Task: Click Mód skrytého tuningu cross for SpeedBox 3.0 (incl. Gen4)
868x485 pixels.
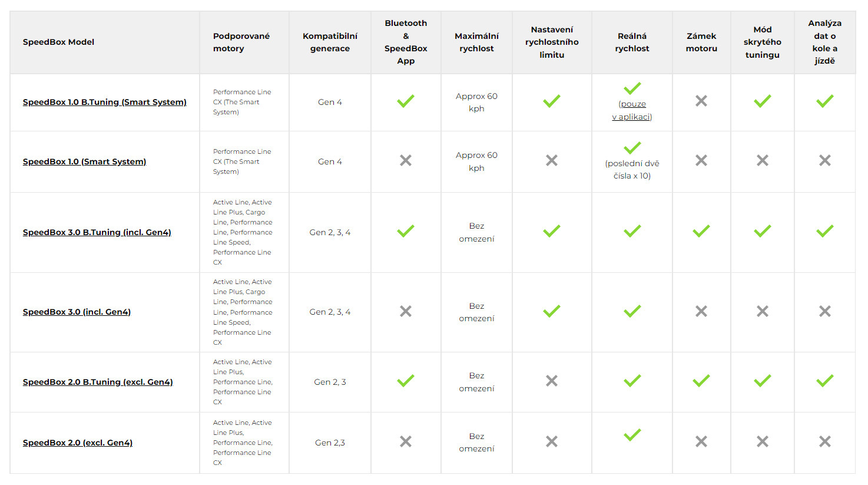Action: click(763, 311)
